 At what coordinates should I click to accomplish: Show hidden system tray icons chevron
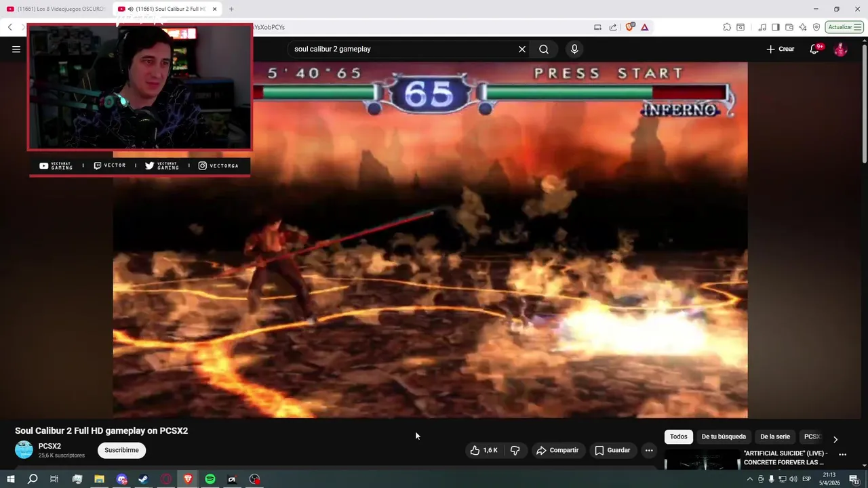(749, 479)
